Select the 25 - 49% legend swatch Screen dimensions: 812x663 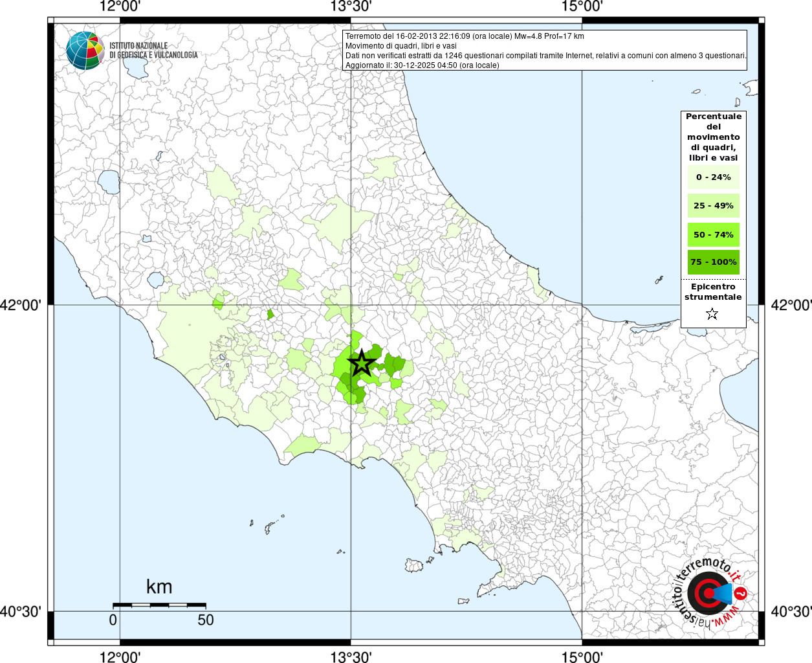[x=714, y=205]
